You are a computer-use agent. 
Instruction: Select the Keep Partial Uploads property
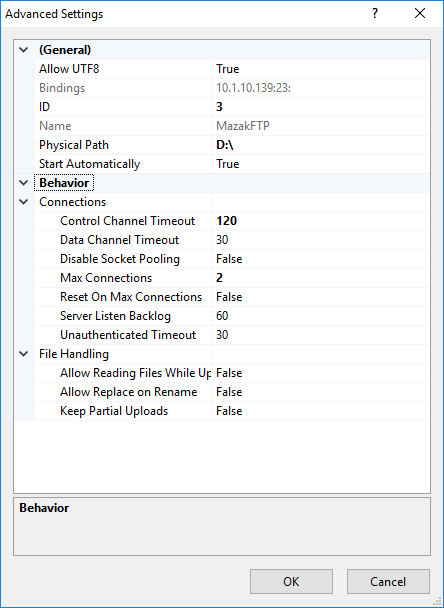pyautogui.click(x=114, y=411)
